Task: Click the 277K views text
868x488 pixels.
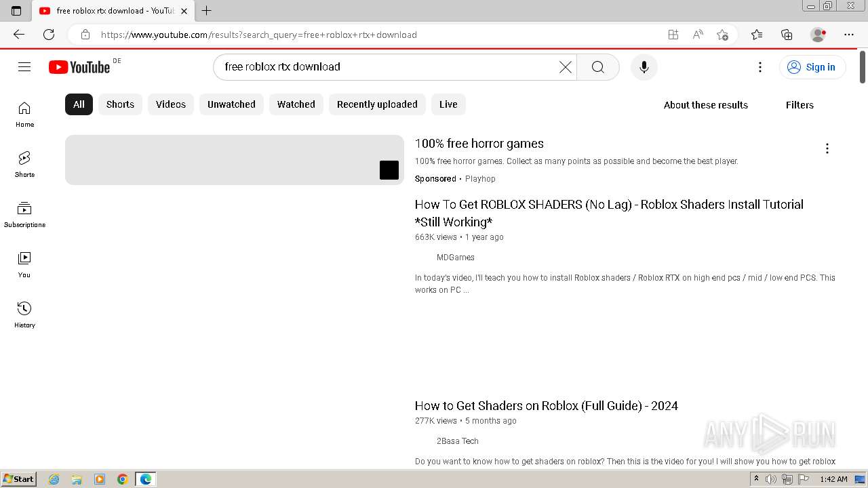Action: pos(436,421)
